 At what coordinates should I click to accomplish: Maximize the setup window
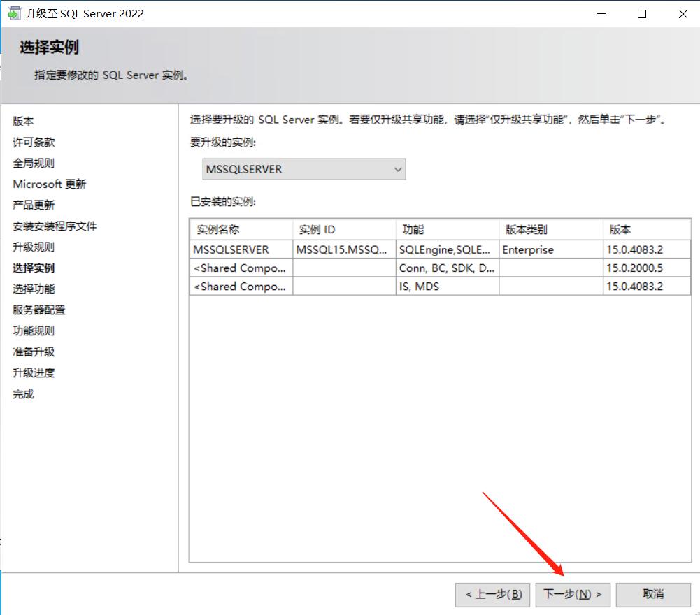(x=642, y=14)
